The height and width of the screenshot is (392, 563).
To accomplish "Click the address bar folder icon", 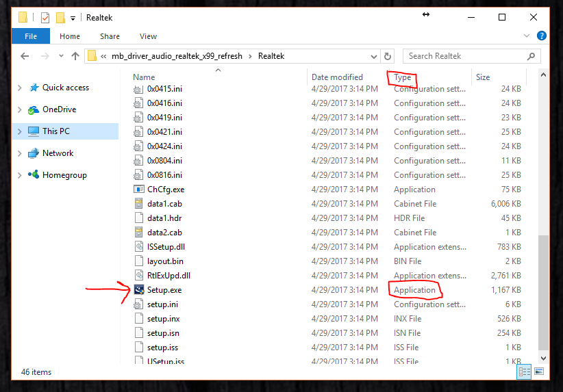I will (92, 56).
